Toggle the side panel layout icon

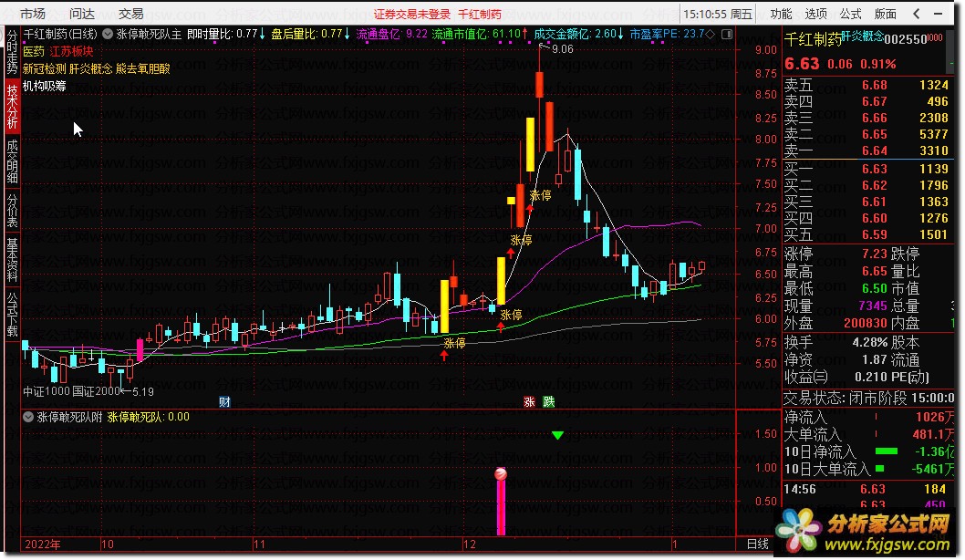[727, 35]
